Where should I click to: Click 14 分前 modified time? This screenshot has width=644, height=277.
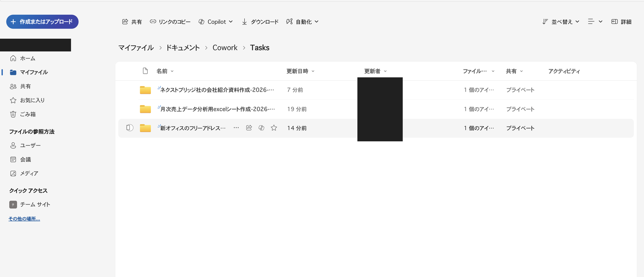pos(297,128)
